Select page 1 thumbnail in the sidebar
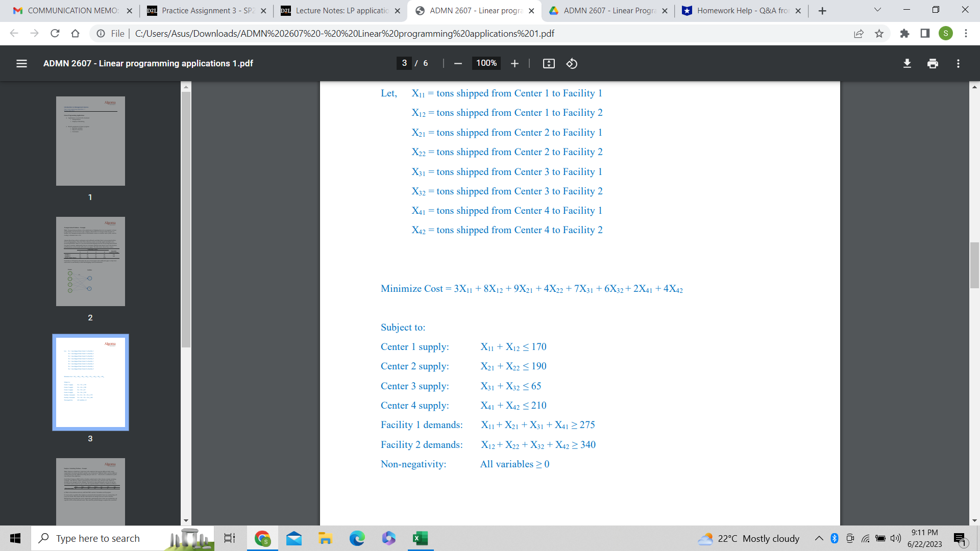 pos(90,141)
